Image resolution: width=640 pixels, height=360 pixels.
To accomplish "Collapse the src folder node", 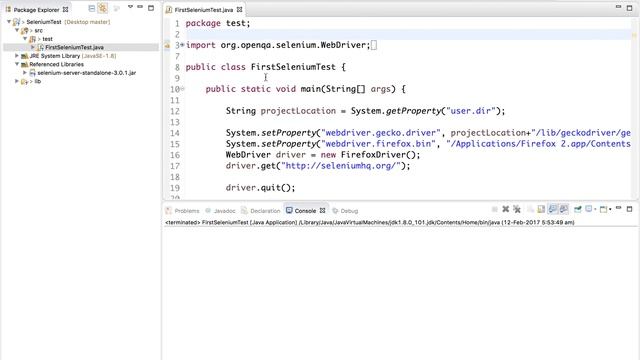I will click(17, 30).
